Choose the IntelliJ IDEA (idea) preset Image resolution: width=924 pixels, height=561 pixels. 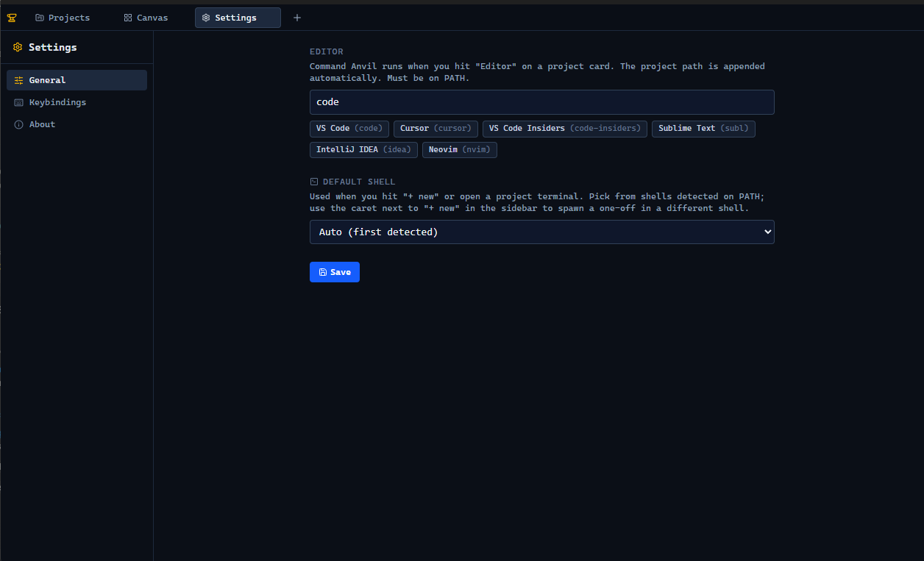[x=363, y=150]
